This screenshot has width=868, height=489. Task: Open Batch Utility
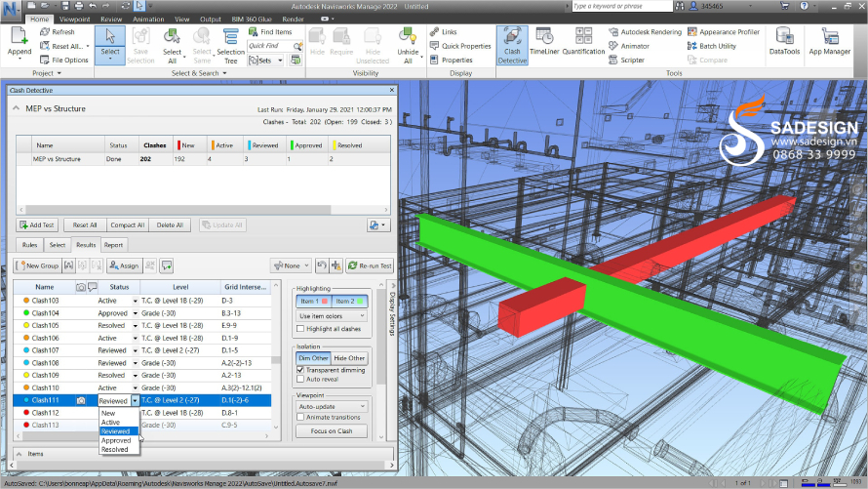711,46
